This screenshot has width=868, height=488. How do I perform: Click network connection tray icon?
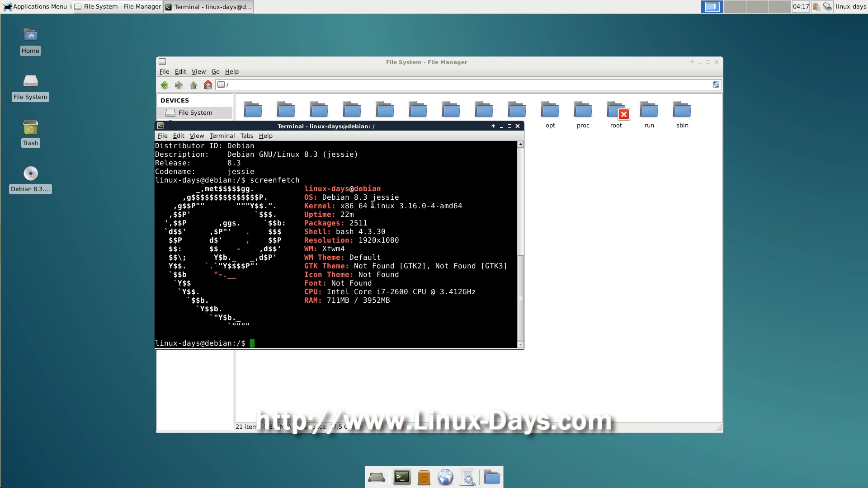point(828,7)
